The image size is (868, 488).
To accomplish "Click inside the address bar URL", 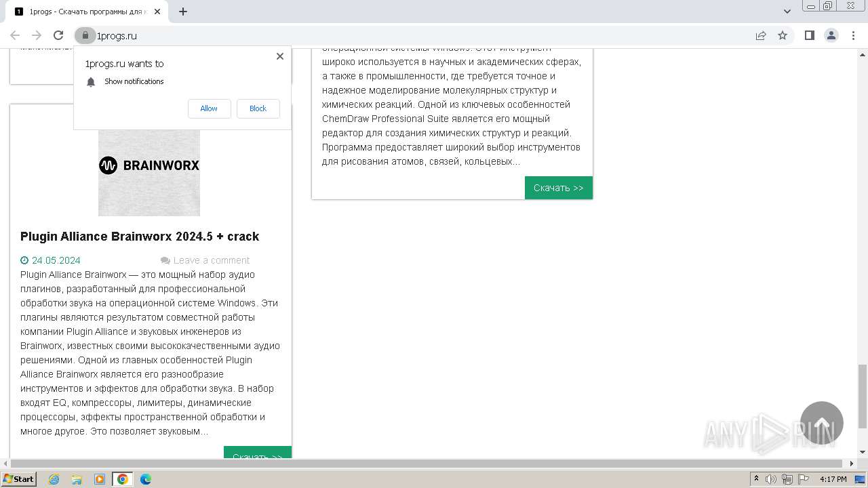I will (x=117, y=35).
